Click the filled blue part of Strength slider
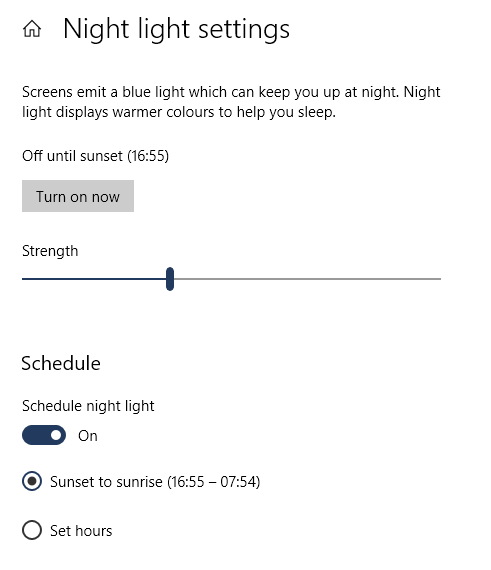Image resolution: width=491 pixels, height=570 pixels. pos(94,279)
